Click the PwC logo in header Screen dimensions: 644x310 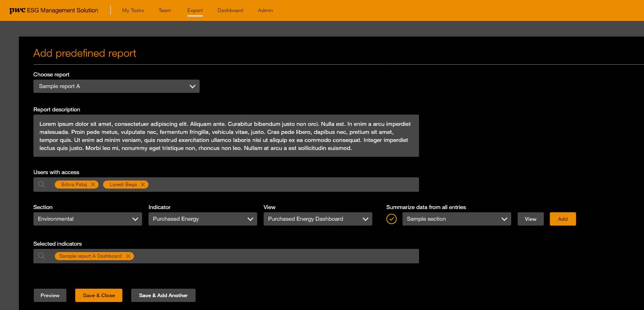click(17, 10)
